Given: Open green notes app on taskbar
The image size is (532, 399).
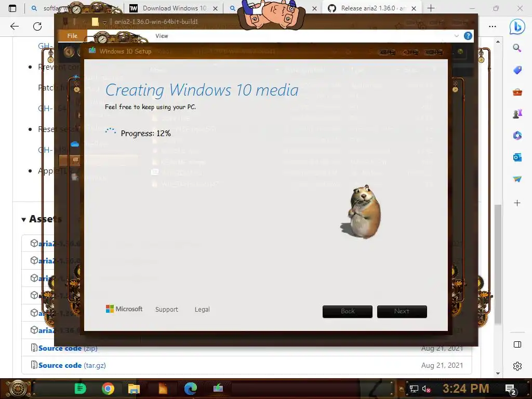Looking at the screenshot, I should click(x=80, y=389).
